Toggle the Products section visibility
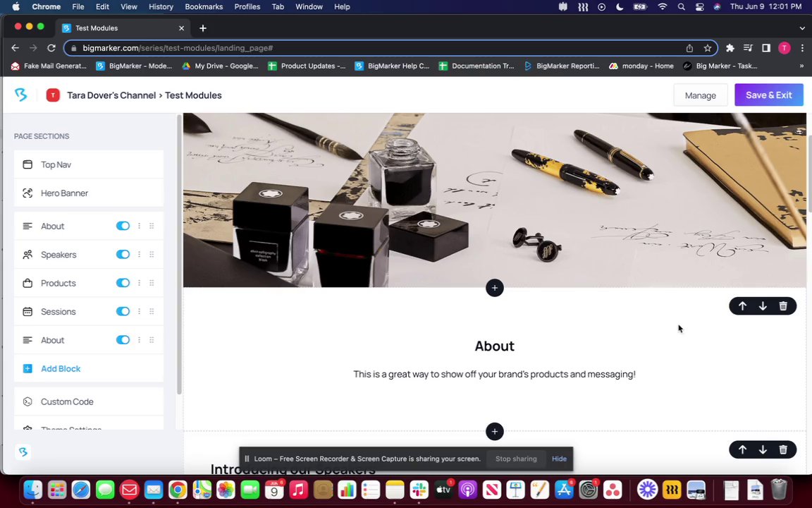812x508 pixels. pos(123,283)
